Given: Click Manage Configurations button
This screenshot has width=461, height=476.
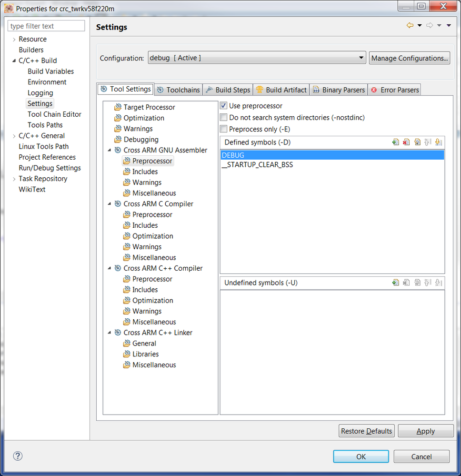Looking at the screenshot, I should [410, 58].
